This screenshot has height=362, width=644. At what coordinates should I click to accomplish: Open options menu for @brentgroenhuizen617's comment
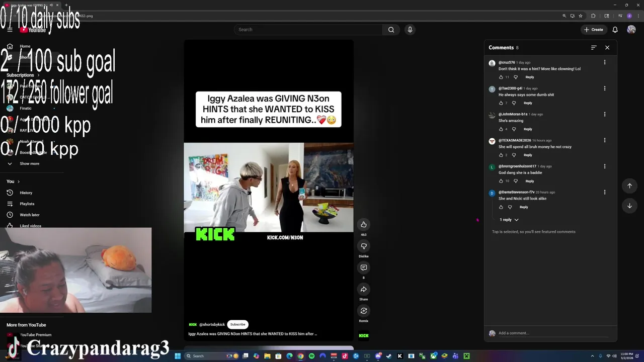tap(605, 166)
